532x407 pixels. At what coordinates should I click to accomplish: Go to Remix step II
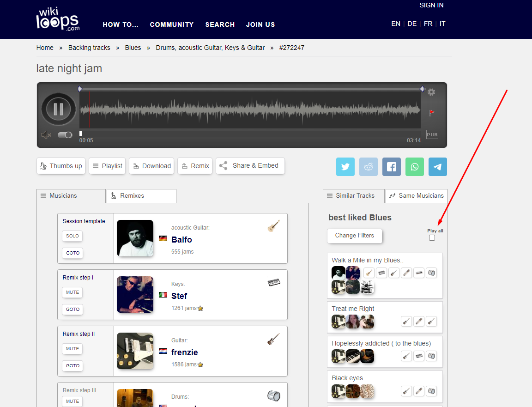73,365
